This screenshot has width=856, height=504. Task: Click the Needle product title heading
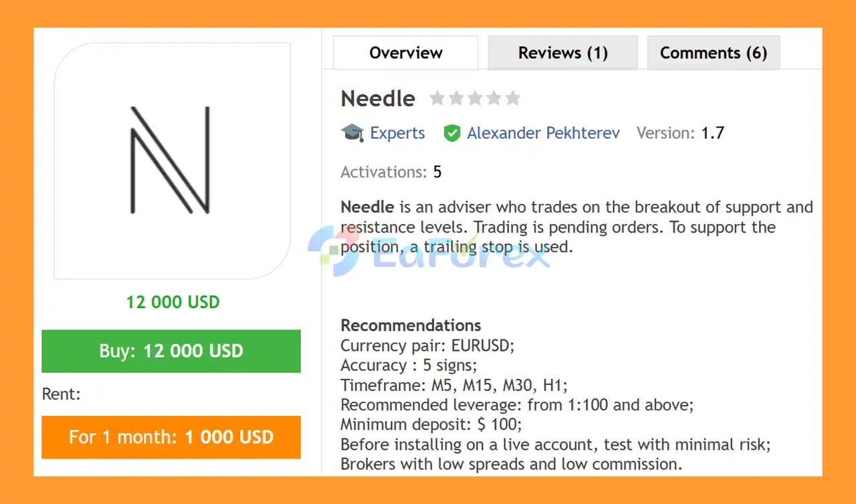(378, 99)
